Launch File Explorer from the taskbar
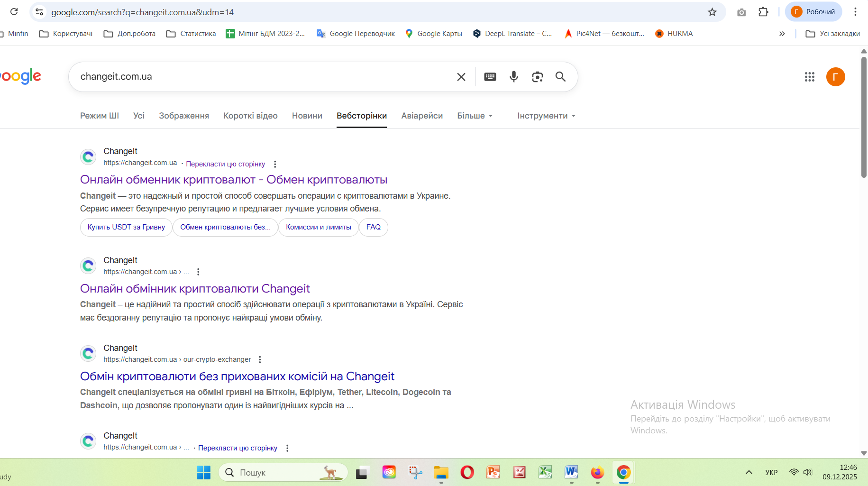This screenshot has width=868, height=486. pyautogui.click(x=441, y=473)
